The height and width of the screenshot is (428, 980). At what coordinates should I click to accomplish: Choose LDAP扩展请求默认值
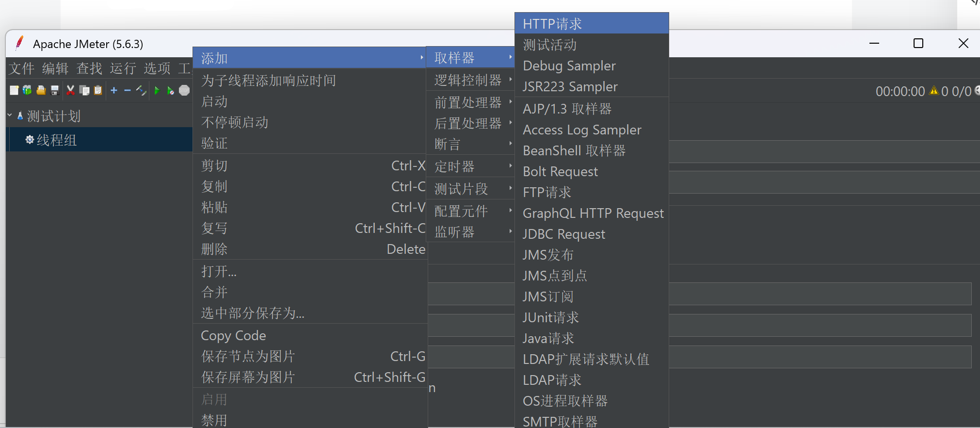pyautogui.click(x=592, y=359)
